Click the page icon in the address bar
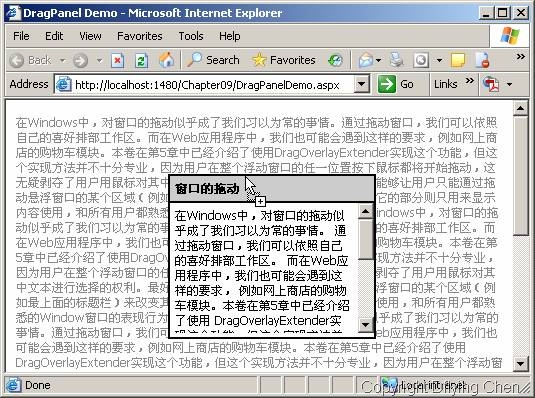The width and height of the screenshot is (535, 398). (63, 84)
